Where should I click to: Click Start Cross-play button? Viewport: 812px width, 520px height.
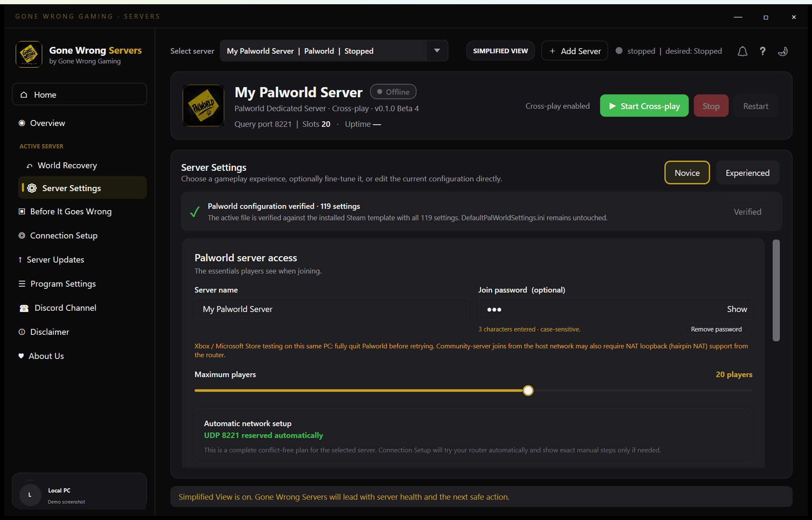(644, 106)
